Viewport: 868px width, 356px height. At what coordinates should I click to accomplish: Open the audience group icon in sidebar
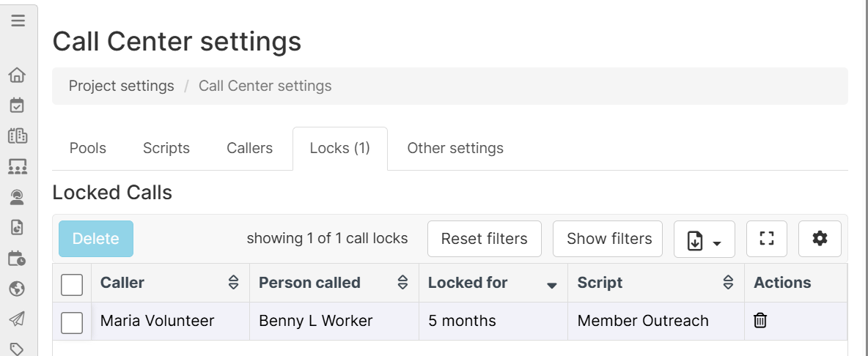(x=17, y=166)
